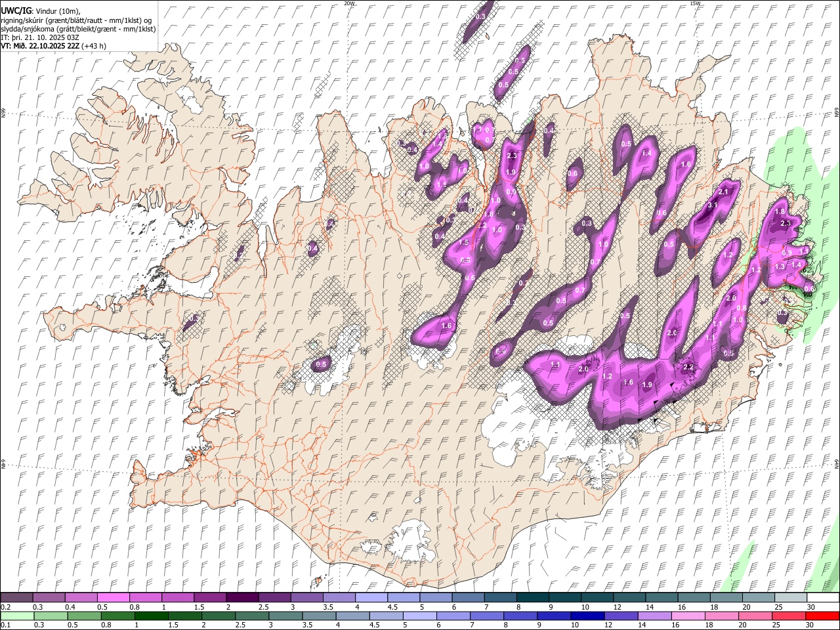Click the '2.5' label in the rain legend row

[x=239, y=625]
